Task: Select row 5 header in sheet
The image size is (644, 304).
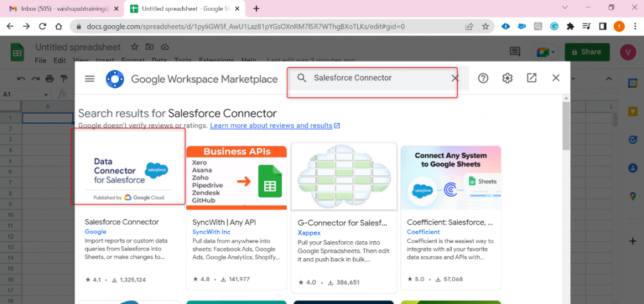Action: tap(11, 160)
